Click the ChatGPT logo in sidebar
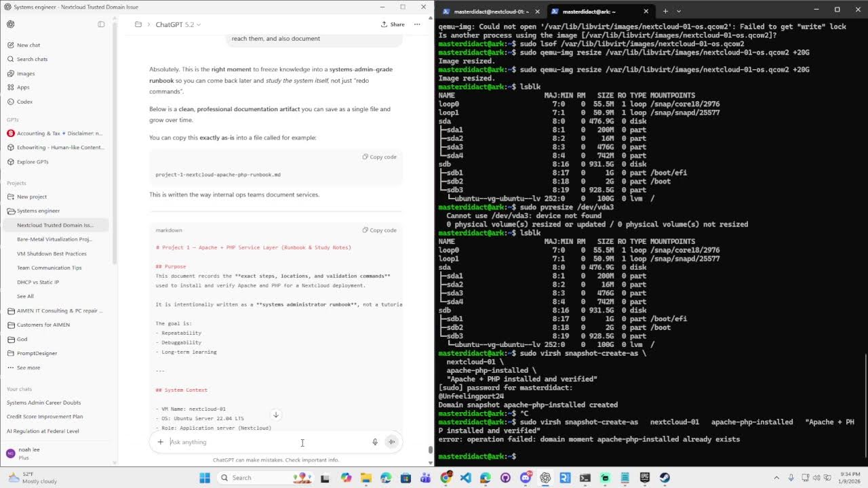This screenshot has height=488, width=868. click(x=11, y=24)
